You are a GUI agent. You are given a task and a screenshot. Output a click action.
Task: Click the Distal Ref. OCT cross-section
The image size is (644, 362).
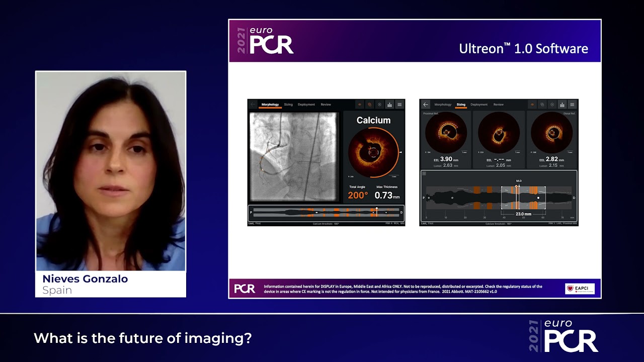pyautogui.click(x=551, y=133)
